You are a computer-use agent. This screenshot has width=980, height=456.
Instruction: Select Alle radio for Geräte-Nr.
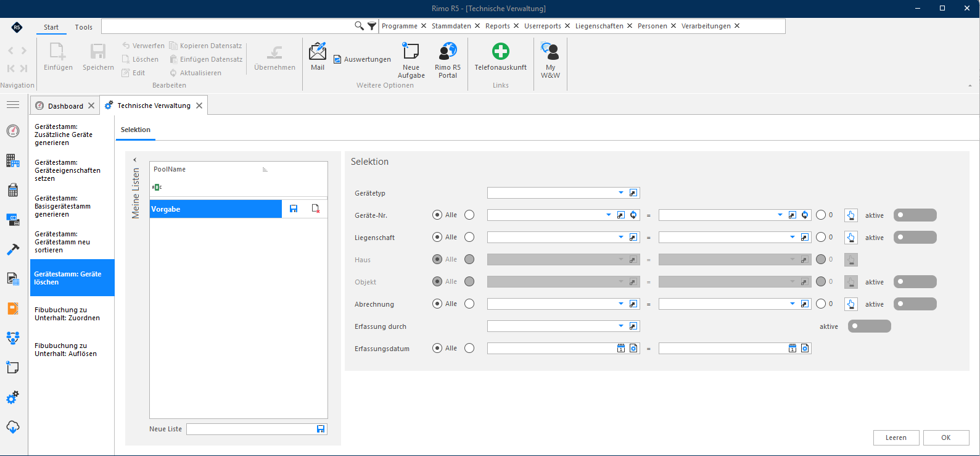click(x=437, y=215)
